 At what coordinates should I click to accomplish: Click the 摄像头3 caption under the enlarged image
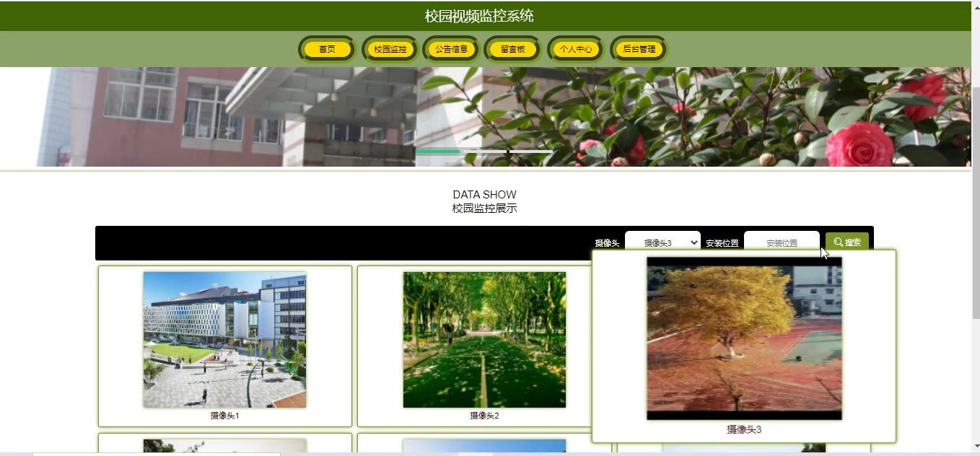[x=744, y=429]
